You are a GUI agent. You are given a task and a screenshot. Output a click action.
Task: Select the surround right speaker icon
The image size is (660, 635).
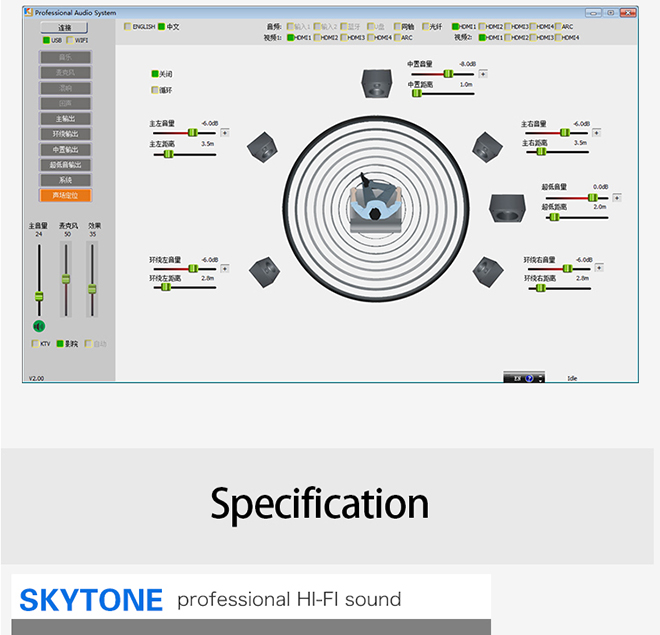[x=488, y=270]
